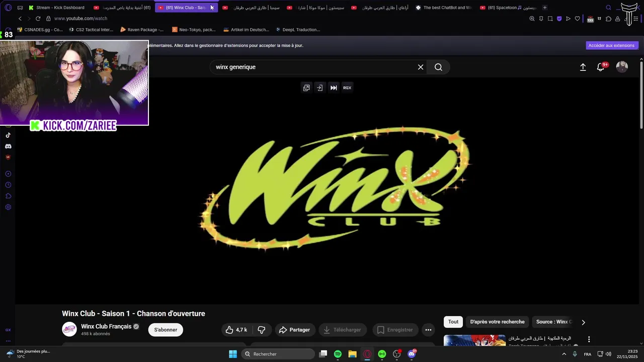
Task: Open Spotify from the taskbar
Action: pyautogui.click(x=338, y=354)
